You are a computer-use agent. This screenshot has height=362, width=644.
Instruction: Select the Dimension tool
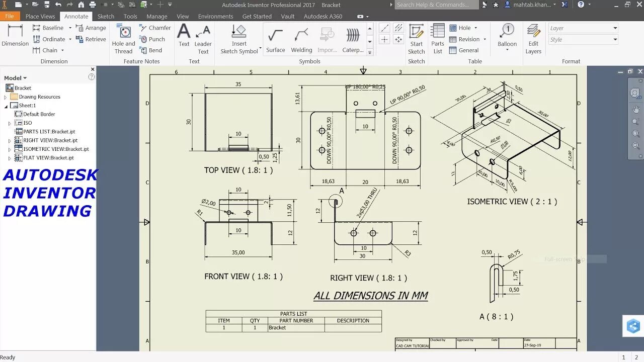(15, 35)
